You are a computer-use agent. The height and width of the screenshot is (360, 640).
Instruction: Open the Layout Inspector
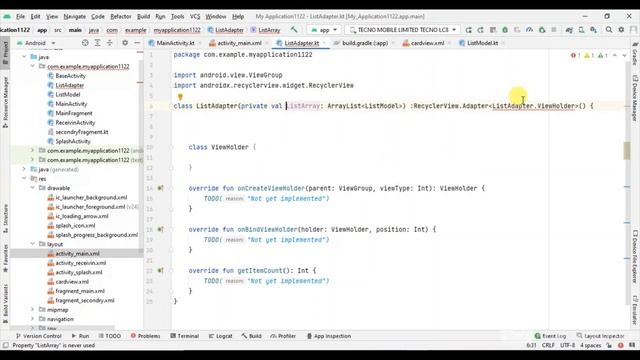coord(600,336)
